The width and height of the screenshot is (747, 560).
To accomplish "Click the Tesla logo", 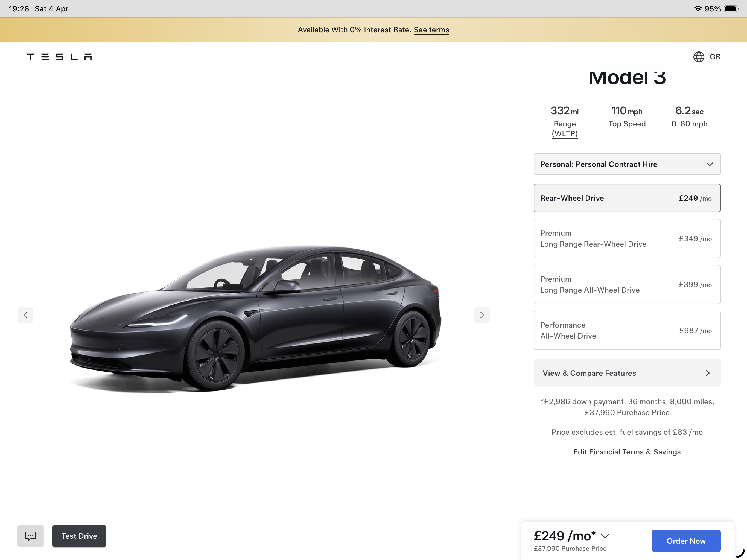I will [x=59, y=57].
